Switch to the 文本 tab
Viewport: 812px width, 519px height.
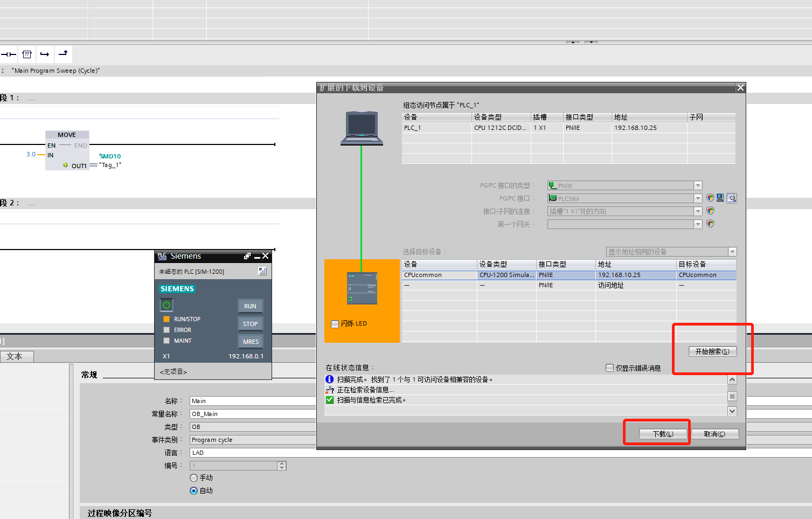[17, 356]
